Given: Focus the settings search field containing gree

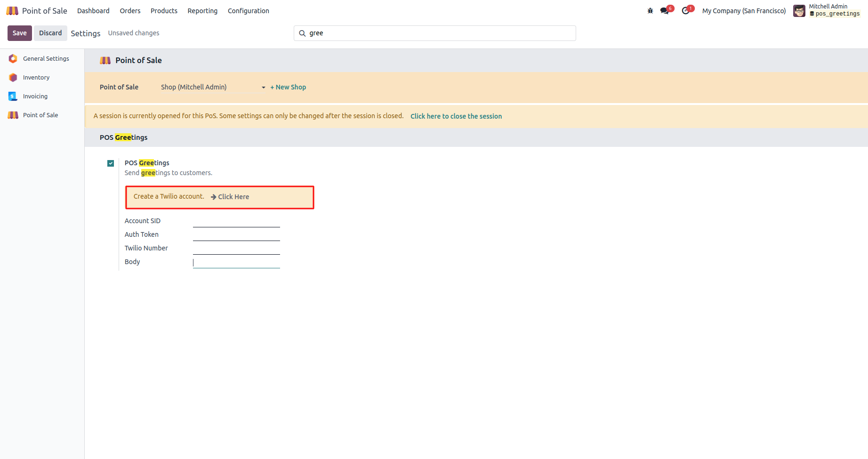Looking at the screenshot, I should click(435, 33).
